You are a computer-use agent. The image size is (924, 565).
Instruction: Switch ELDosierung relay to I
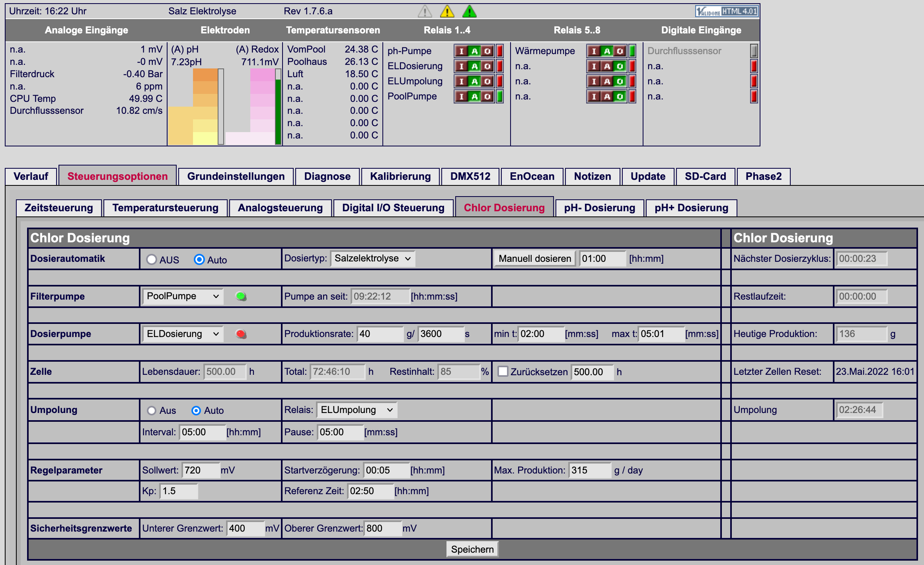pos(461,66)
